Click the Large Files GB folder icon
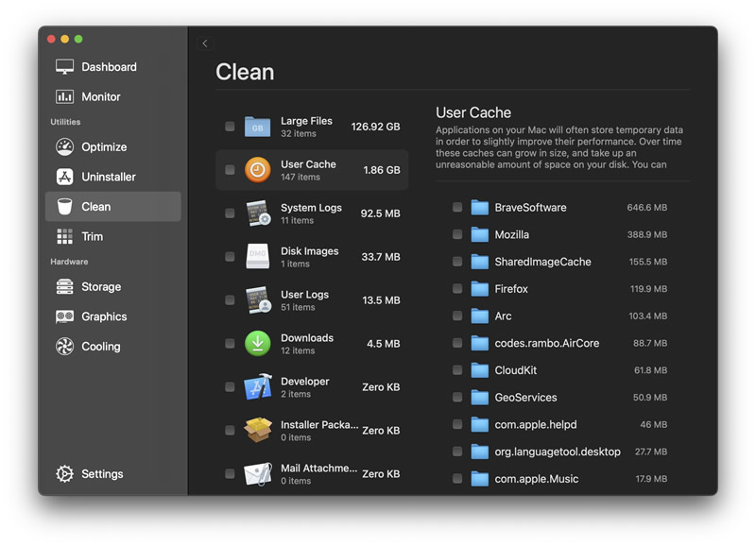This screenshot has width=756, height=546. [257, 127]
